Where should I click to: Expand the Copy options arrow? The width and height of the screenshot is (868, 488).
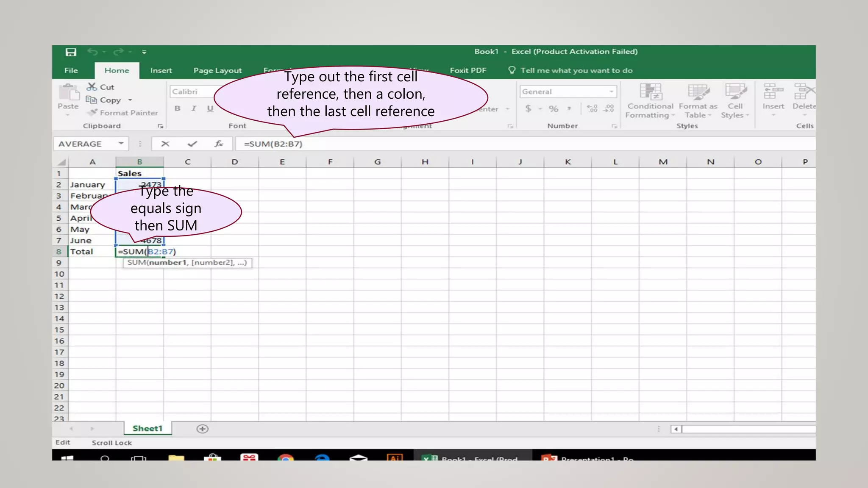click(130, 100)
